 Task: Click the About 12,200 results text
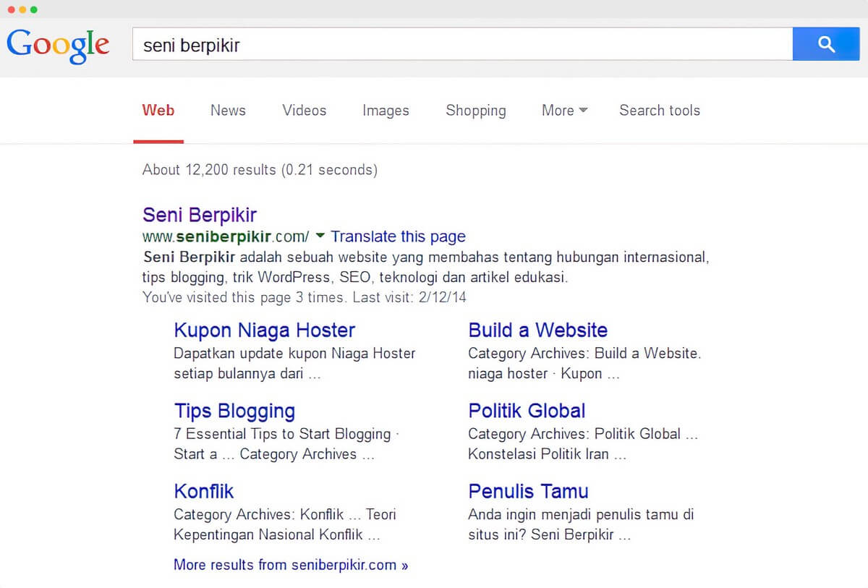click(260, 170)
